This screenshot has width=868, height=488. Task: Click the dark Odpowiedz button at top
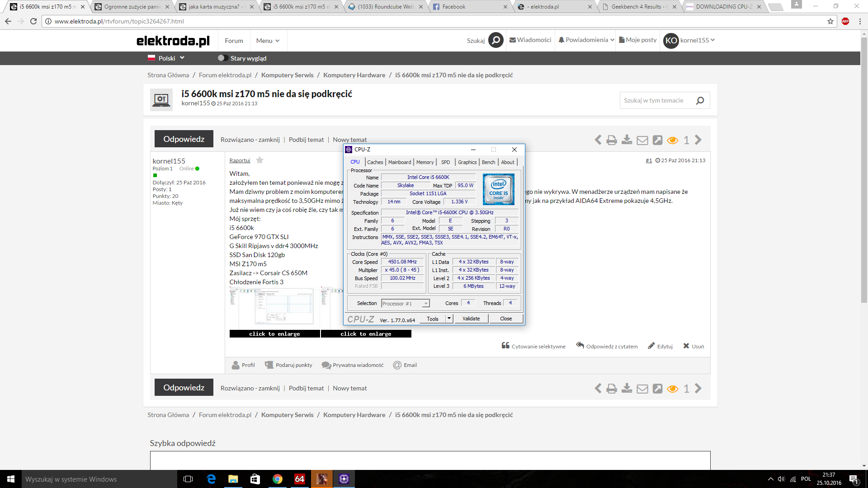(x=184, y=139)
